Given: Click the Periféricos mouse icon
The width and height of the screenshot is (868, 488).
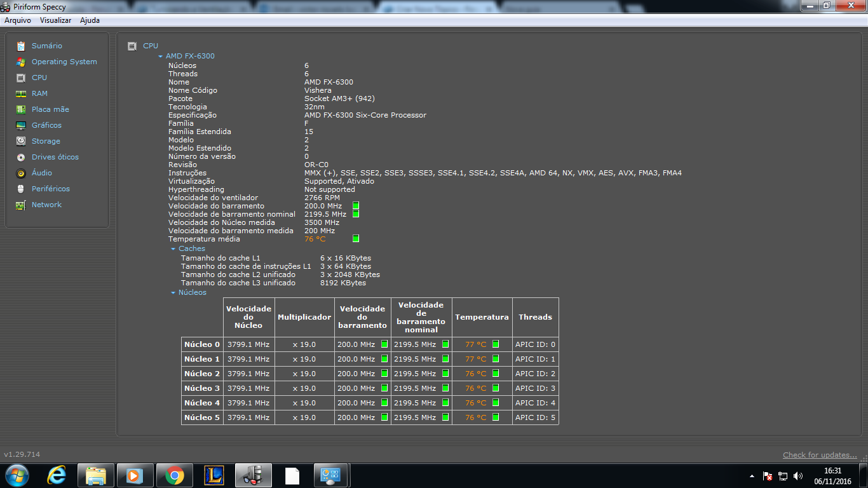Looking at the screenshot, I should (21, 189).
